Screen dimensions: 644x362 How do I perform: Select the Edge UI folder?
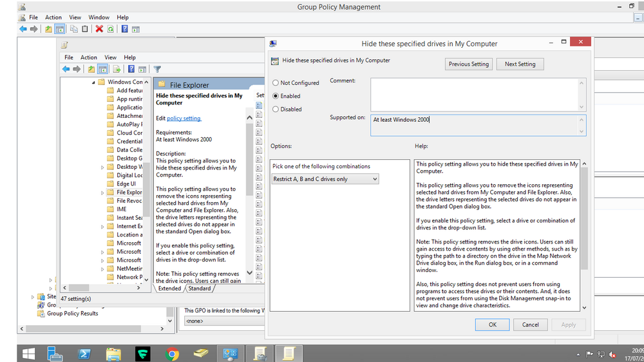click(126, 184)
